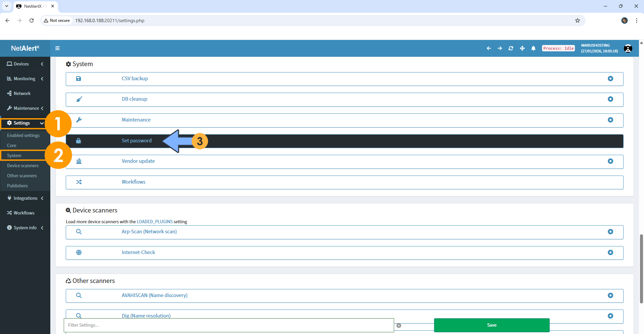Toggle the Arp-Scan (Network scan) switch
644x334 pixels.
[x=610, y=232]
